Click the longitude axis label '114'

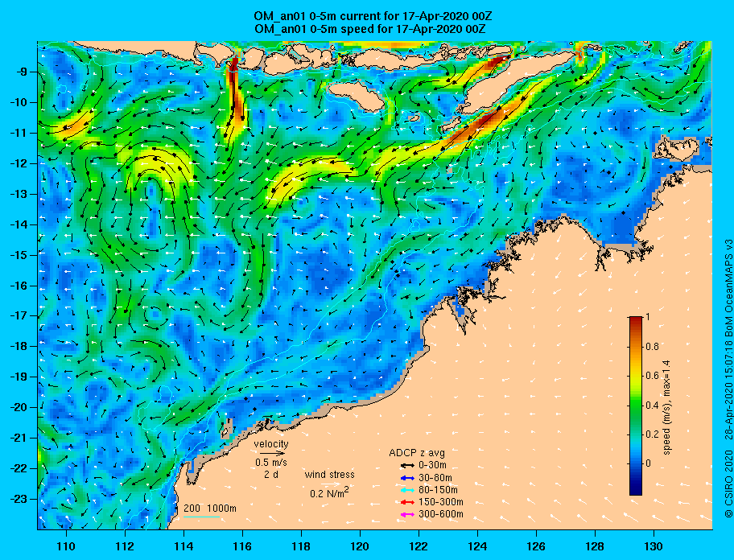tap(183, 546)
